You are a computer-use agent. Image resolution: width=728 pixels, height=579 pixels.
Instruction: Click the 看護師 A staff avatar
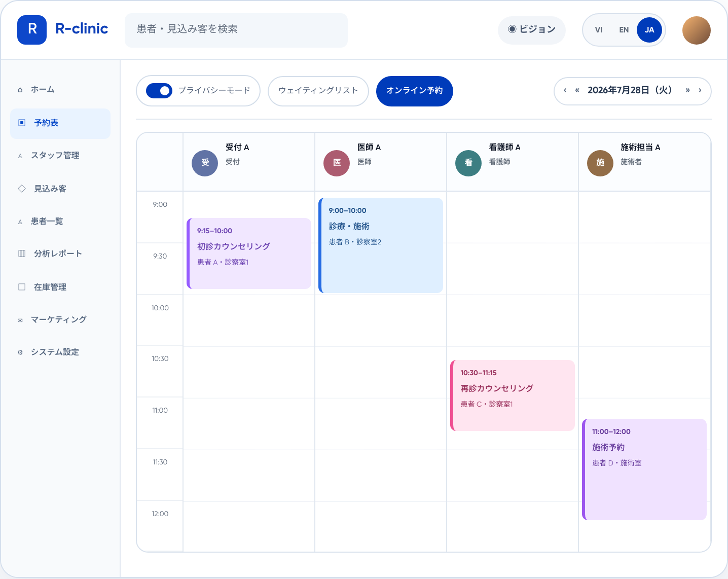[468, 163]
